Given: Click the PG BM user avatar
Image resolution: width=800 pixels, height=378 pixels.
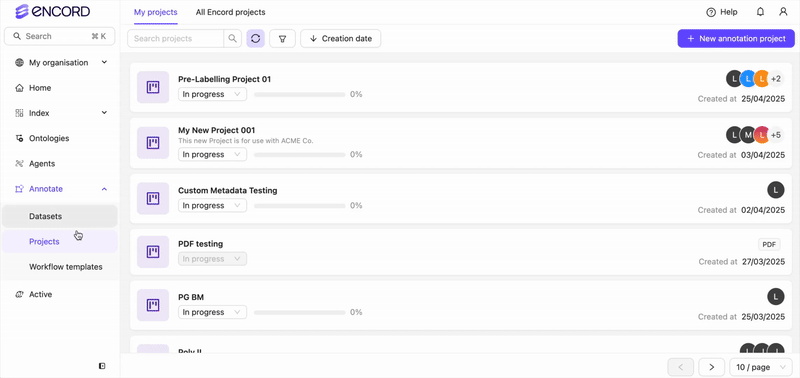Looking at the screenshot, I should (776, 296).
